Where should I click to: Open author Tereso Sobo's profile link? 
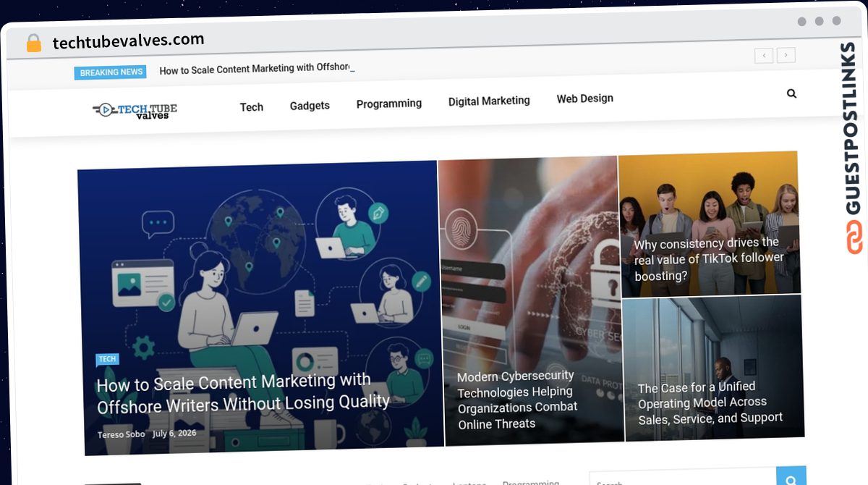[122, 434]
